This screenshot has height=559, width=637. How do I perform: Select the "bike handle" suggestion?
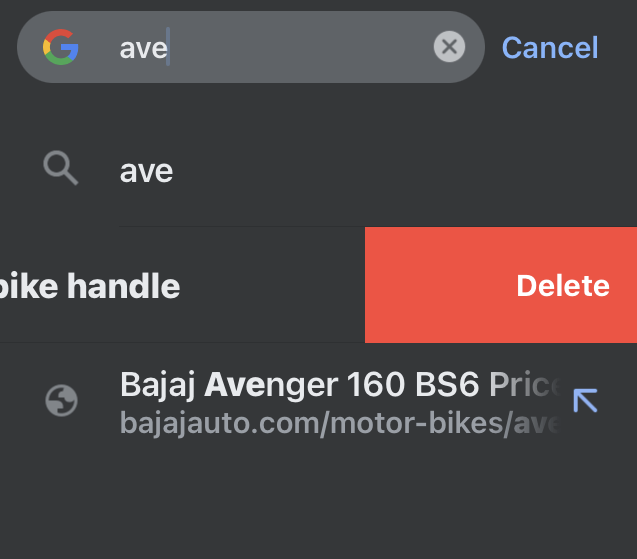click(x=90, y=287)
